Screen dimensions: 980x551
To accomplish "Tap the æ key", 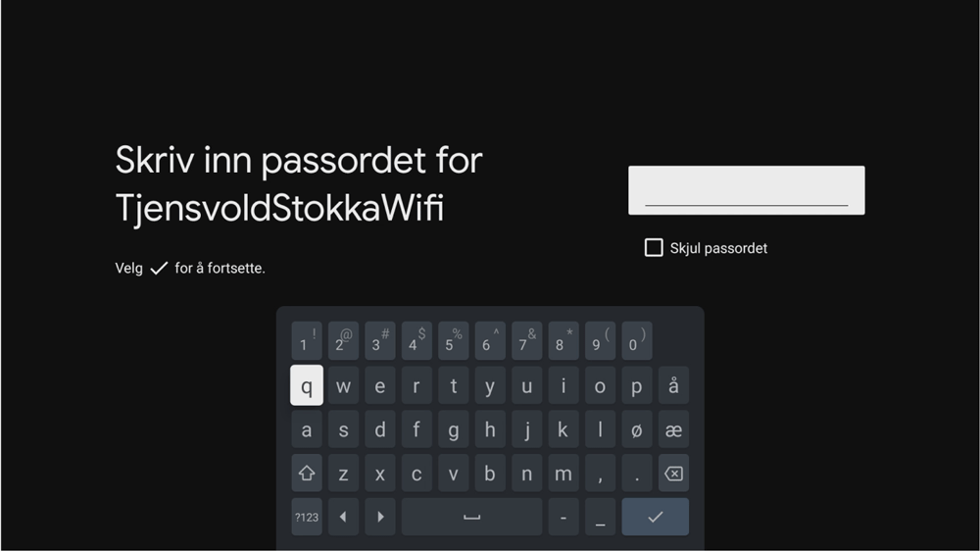I will pyautogui.click(x=674, y=429).
